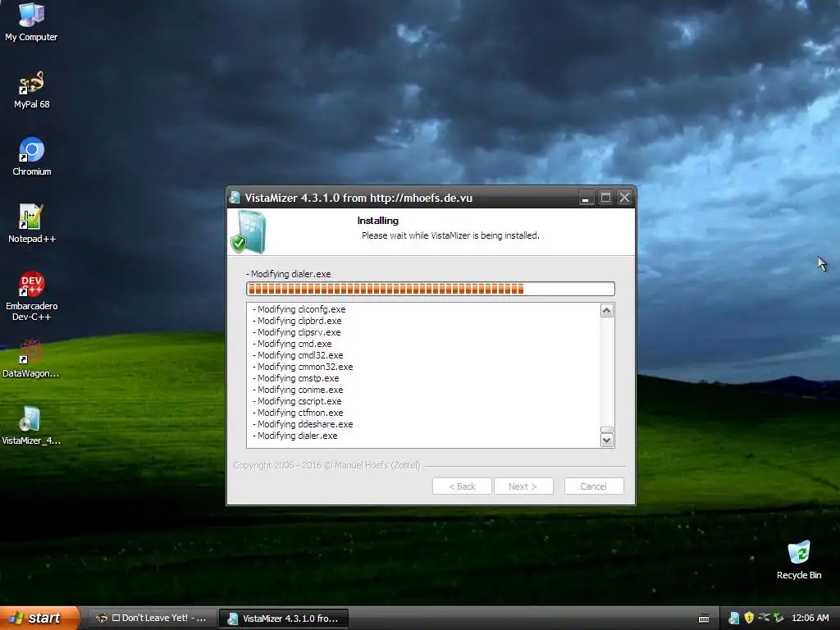Click the VistaMizer shield logo in header
The image size is (840, 630).
249,232
